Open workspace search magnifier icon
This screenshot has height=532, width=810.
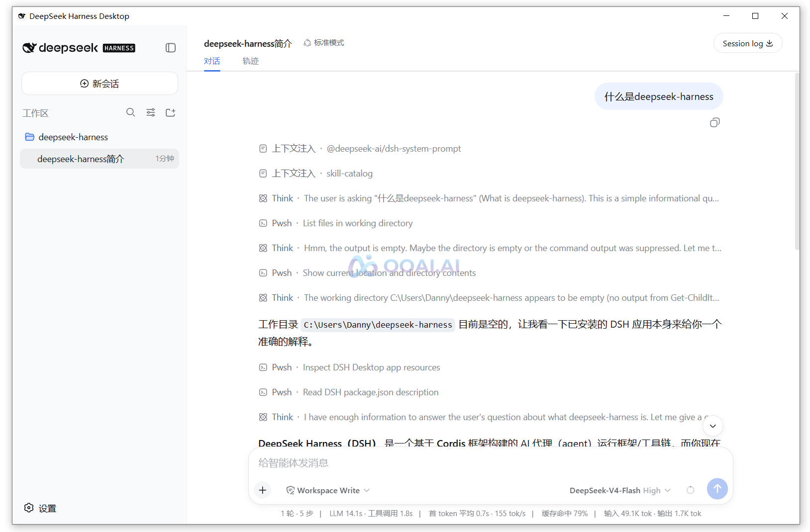coord(131,112)
